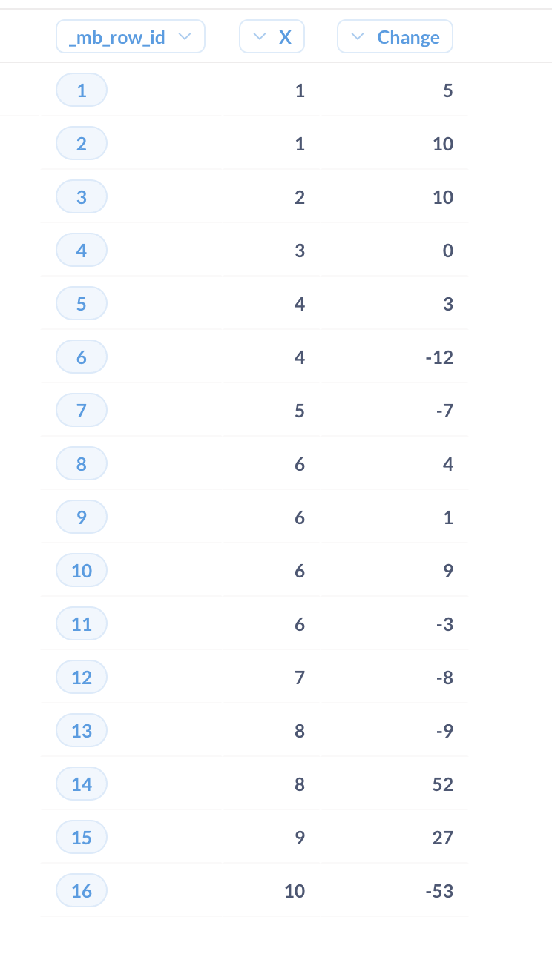Click the chevron icon left of Change
Viewport: 552px width, 980px height.
tap(358, 37)
